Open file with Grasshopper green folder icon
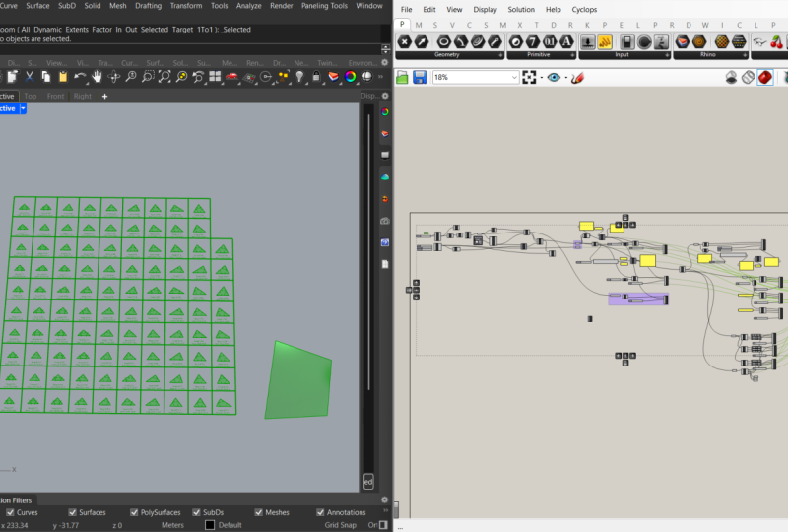 402,77
